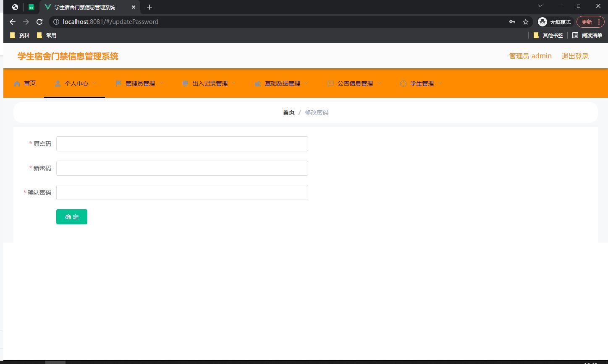Click the icon beside 基础数据管理

coord(258,83)
